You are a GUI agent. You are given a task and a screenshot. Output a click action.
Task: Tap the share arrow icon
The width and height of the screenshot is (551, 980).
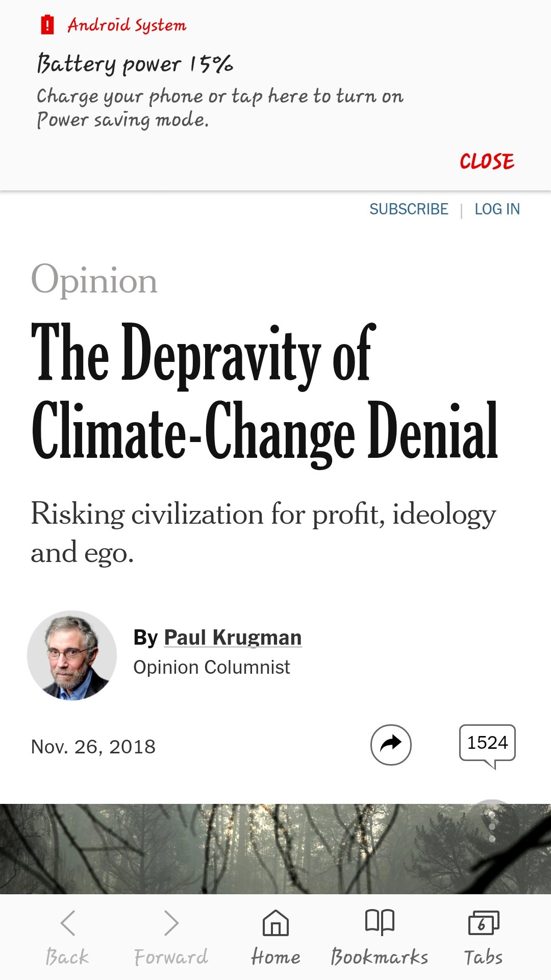tap(391, 744)
